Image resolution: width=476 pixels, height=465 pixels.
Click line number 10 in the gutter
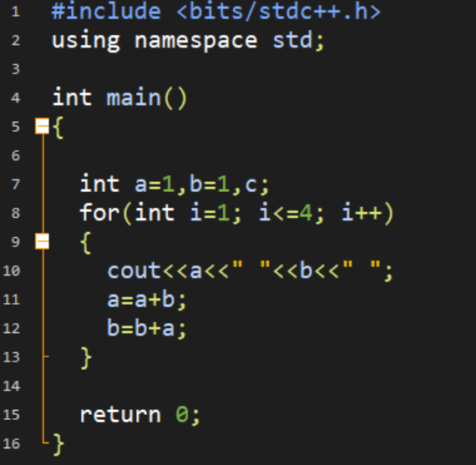(12, 270)
